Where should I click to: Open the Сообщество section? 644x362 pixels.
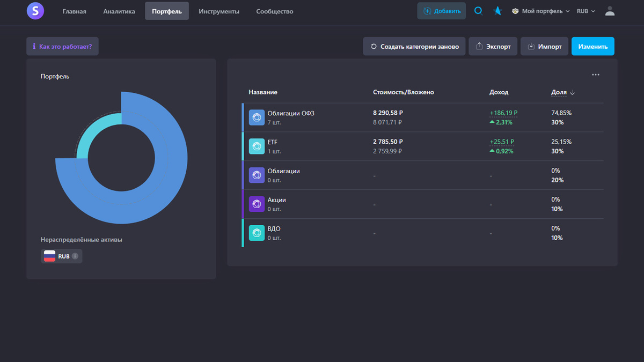tap(274, 11)
